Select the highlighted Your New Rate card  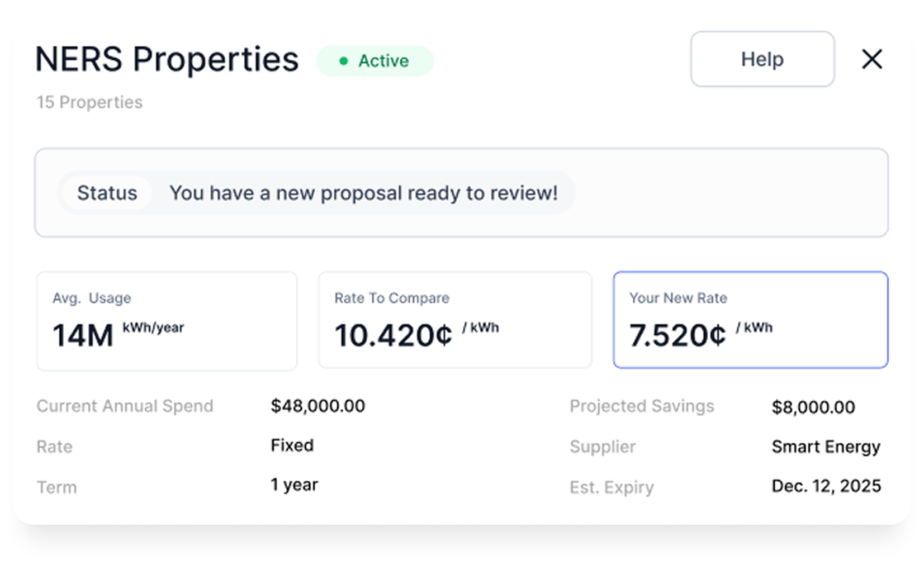tap(750, 320)
